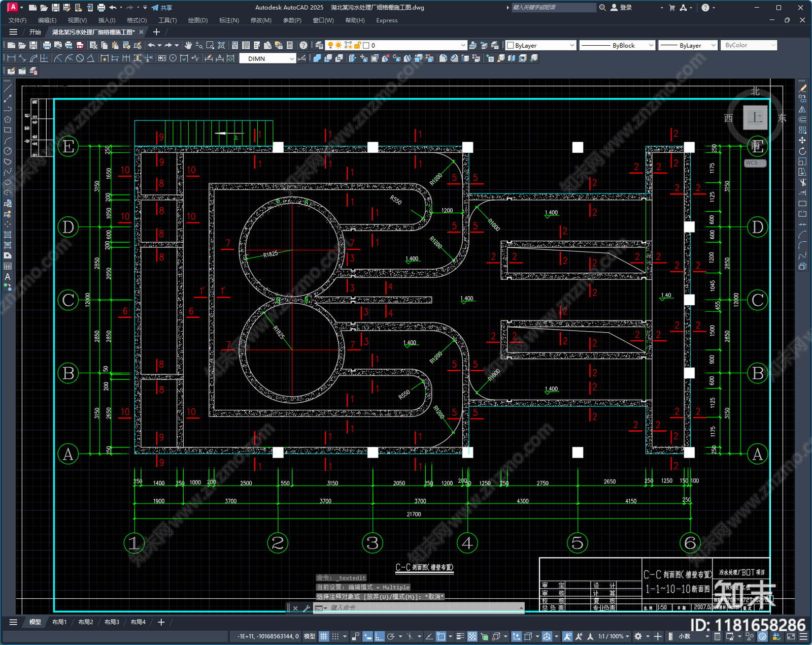The width and height of the screenshot is (812, 645).
Task: Select the Polygon tool in the left toolbar
Action: [x=8, y=120]
